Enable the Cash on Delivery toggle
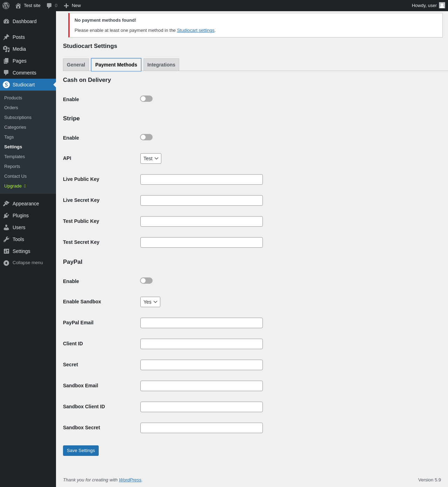The image size is (448, 487). (146, 99)
